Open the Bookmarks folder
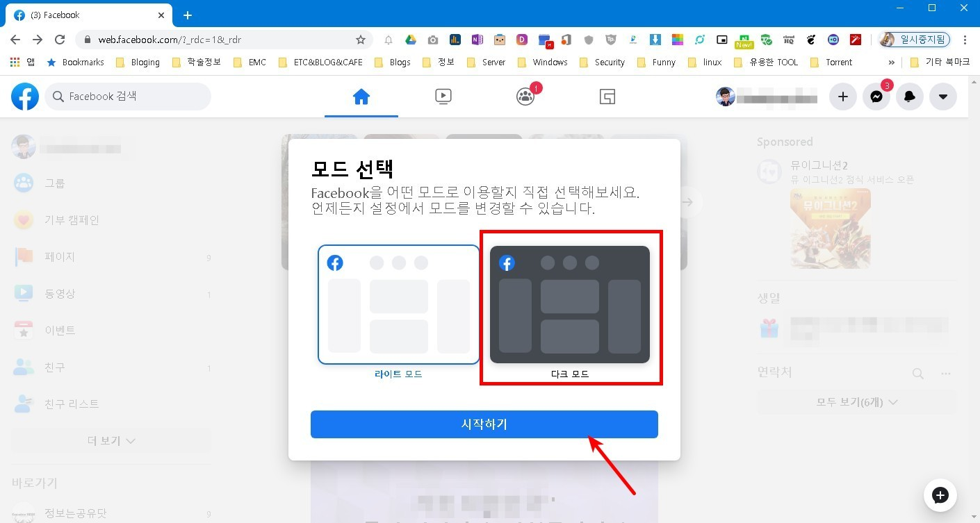Image resolution: width=980 pixels, height=523 pixels. pyautogui.click(x=75, y=62)
